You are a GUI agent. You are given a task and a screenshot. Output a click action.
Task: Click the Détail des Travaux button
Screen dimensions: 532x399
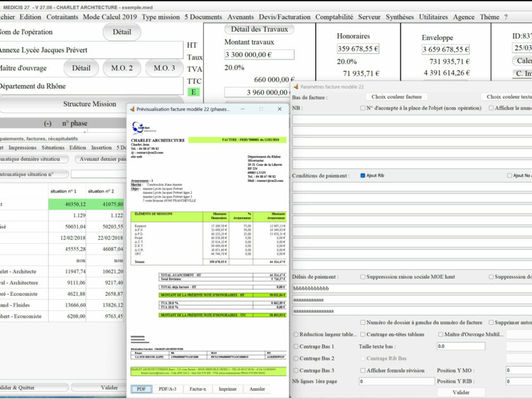[x=259, y=29]
